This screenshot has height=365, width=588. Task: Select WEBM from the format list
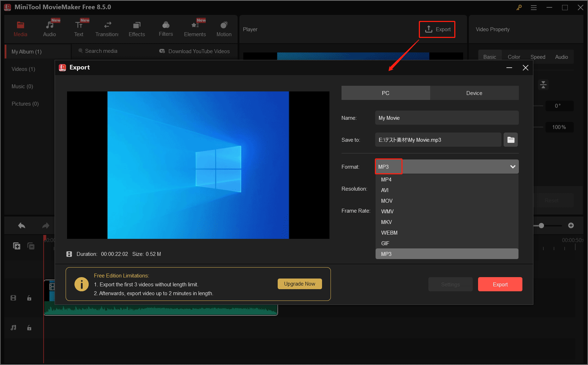click(389, 232)
